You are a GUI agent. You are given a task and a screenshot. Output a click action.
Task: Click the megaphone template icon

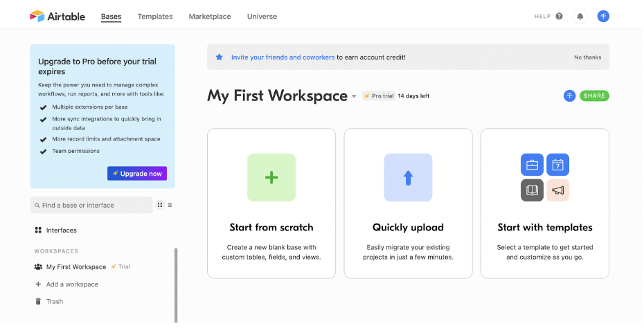557,190
